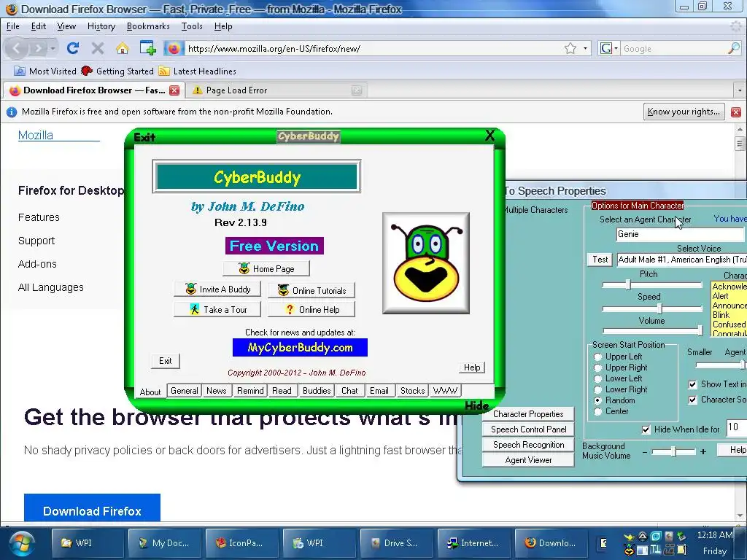Select Lower Right screen start position
This screenshot has width=747, height=560.
click(598, 389)
